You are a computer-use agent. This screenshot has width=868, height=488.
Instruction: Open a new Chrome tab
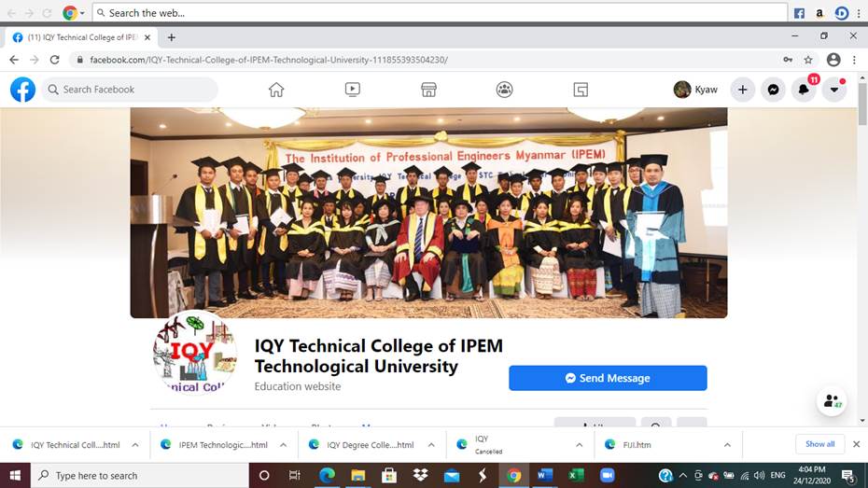(172, 37)
